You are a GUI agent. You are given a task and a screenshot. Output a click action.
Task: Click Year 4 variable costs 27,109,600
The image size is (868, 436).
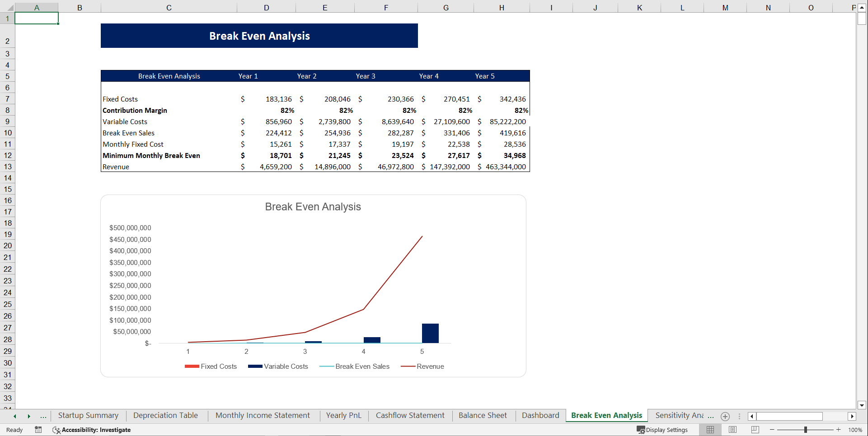pos(446,121)
